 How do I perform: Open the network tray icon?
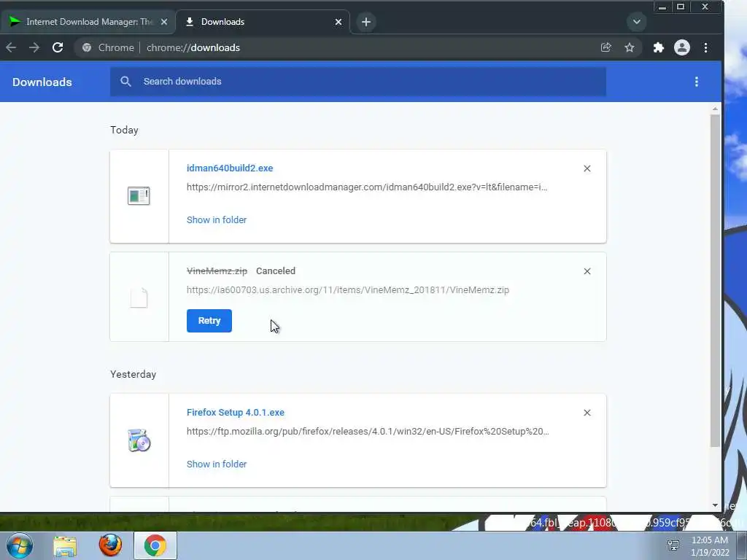(673, 545)
